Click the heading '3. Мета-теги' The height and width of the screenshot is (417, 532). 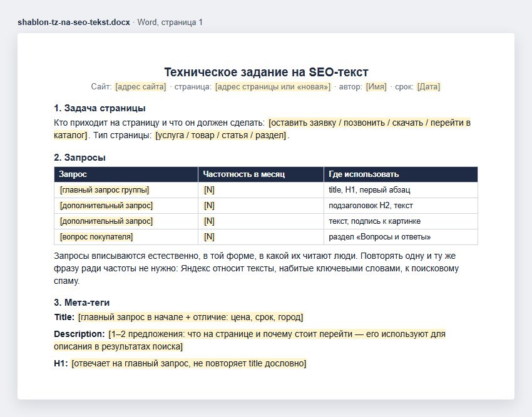pos(82,303)
